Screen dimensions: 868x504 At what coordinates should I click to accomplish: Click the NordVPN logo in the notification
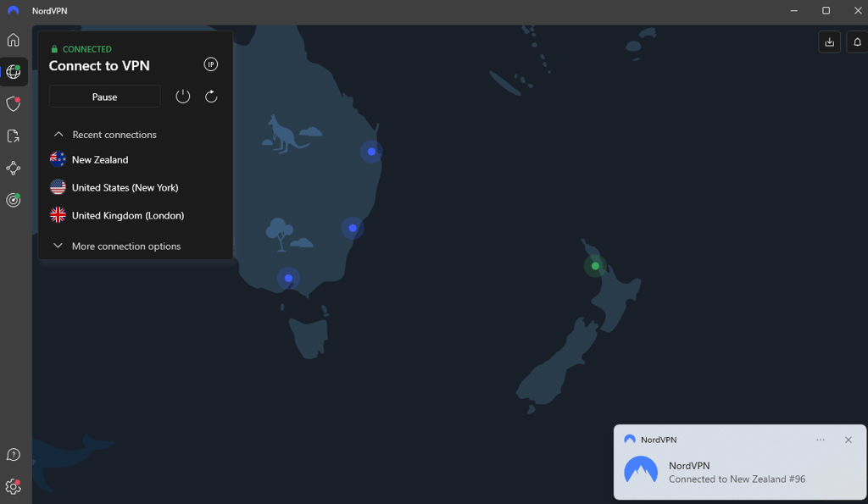pos(641,471)
